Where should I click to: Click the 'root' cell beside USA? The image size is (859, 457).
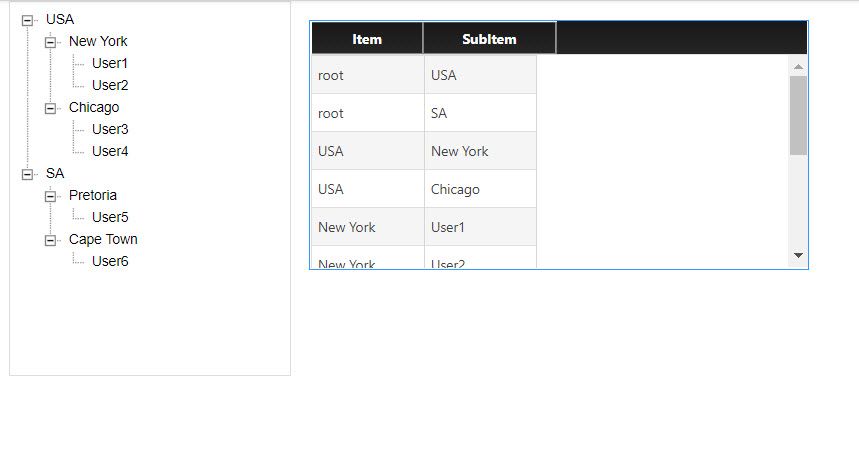point(368,75)
